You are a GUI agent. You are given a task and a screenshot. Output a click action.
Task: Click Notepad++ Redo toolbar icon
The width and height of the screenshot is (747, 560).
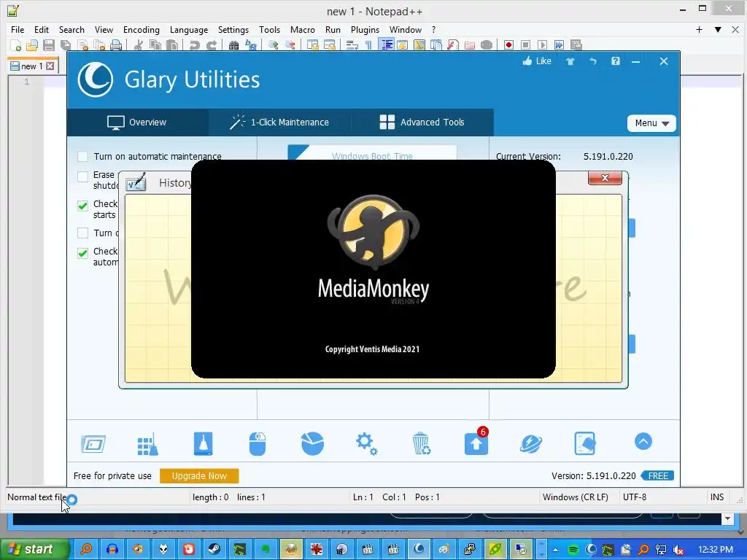pyautogui.click(x=212, y=45)
